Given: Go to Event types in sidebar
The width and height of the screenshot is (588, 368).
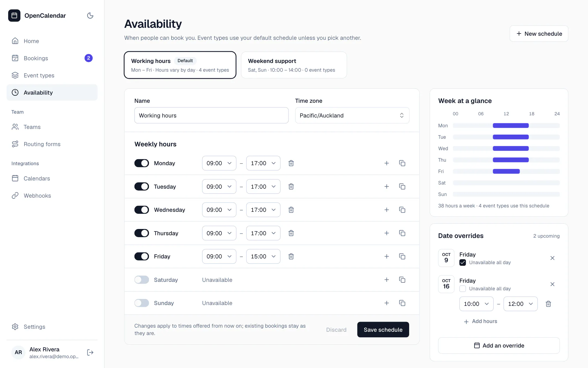Looking at the screenshot, I should 52,75.
